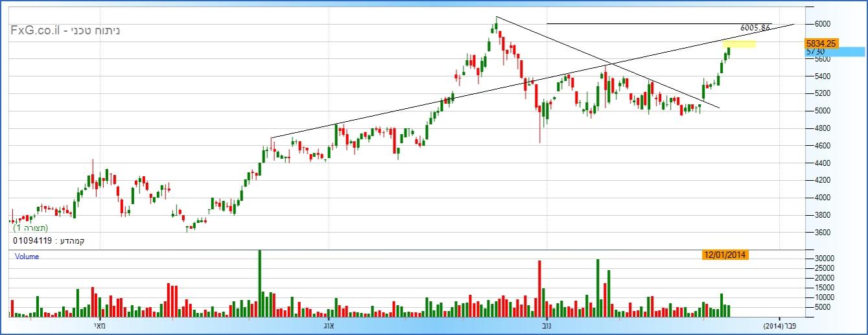This screenshot has width=868, height=335.
Task: Click the latest green candlestick below yellow zone
Action: (x=729, y=52)
